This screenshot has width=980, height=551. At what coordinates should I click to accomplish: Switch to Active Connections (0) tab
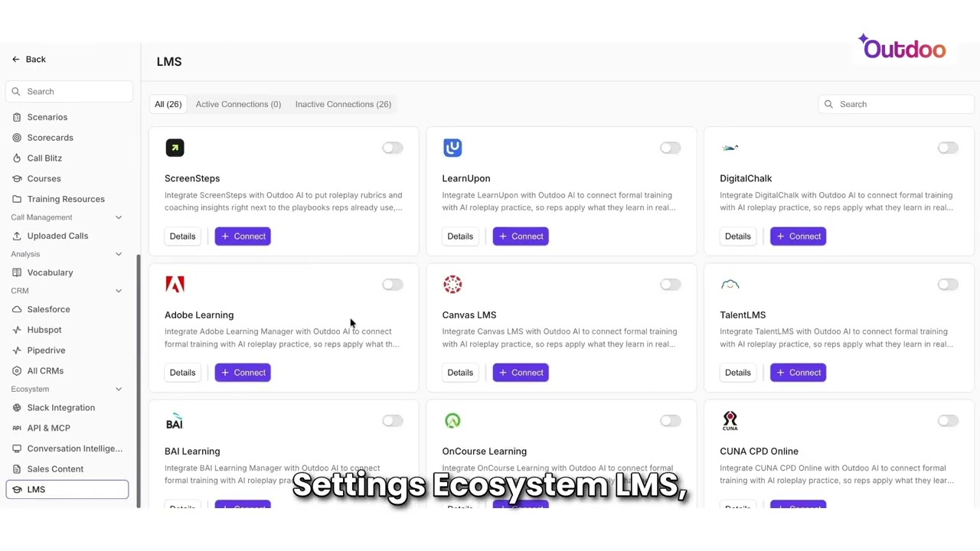tap(238, 104)
